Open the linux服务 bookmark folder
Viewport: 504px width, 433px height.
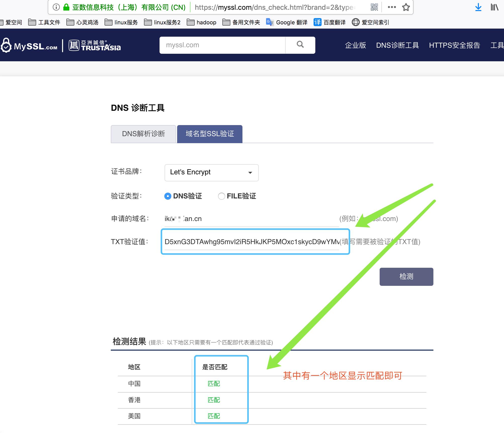click(121, 22)
